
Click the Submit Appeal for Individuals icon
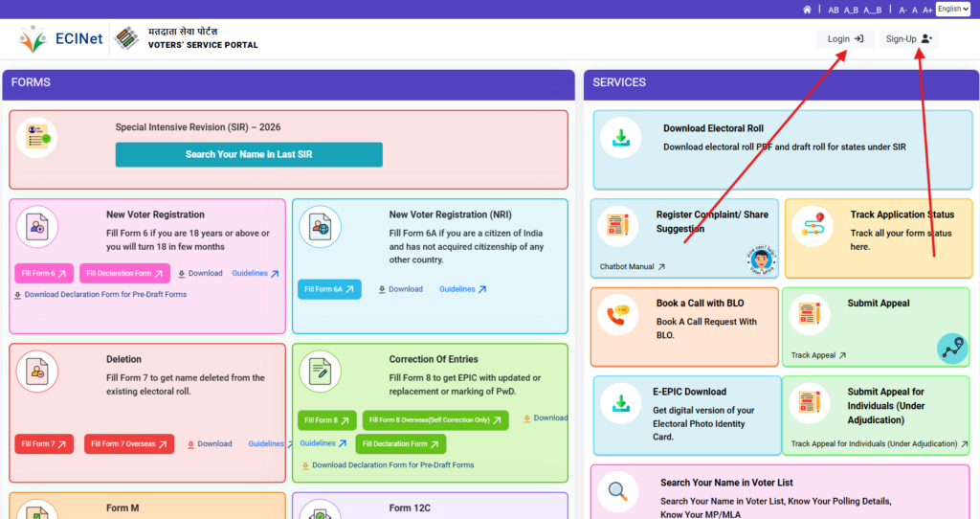click(x=809, y=403)
